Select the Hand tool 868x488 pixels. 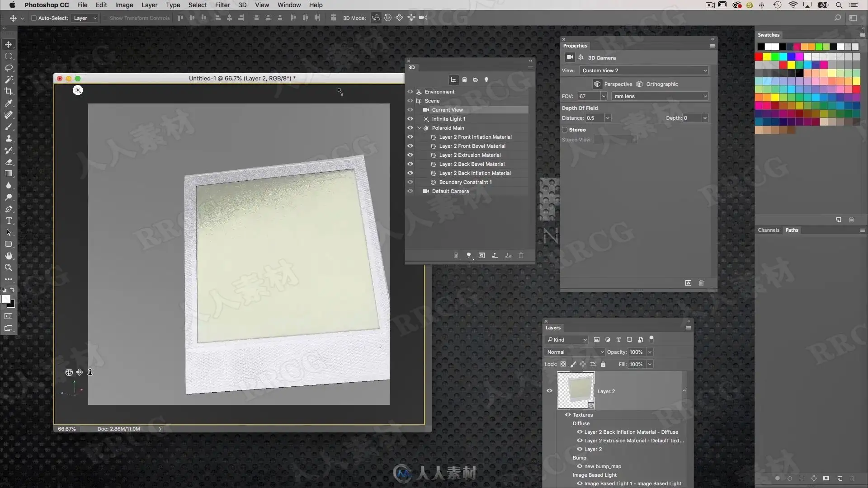click(9, 256)
